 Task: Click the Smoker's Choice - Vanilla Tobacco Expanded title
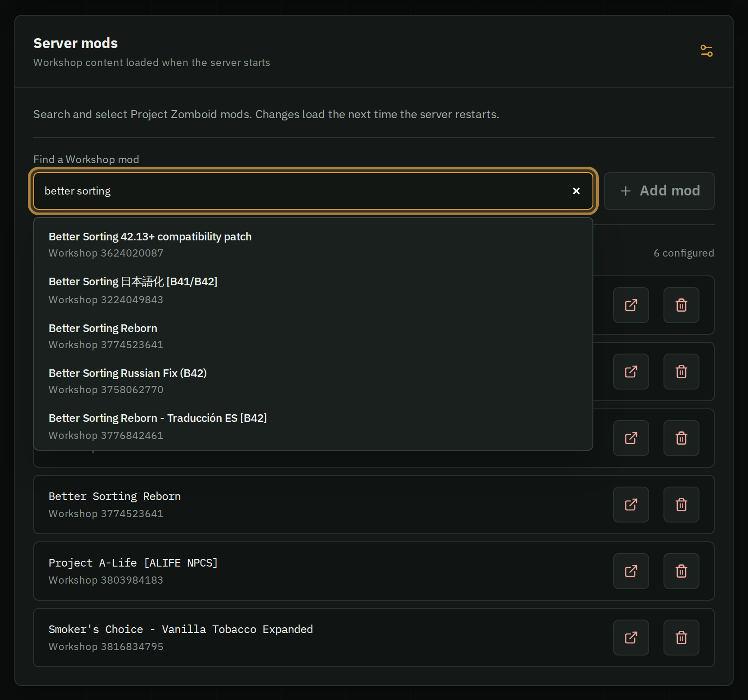[181, 629]
